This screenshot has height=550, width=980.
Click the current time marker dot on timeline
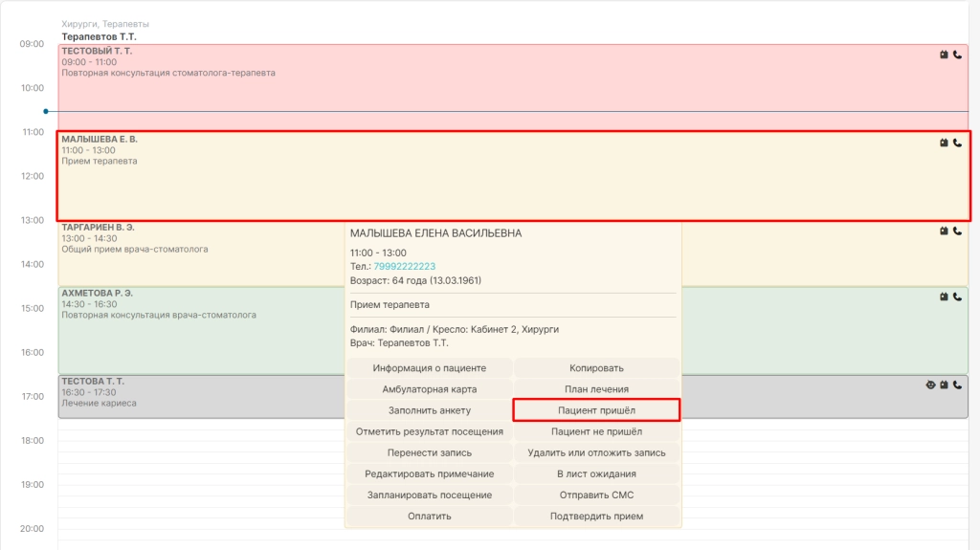click(x=46, y=111)
